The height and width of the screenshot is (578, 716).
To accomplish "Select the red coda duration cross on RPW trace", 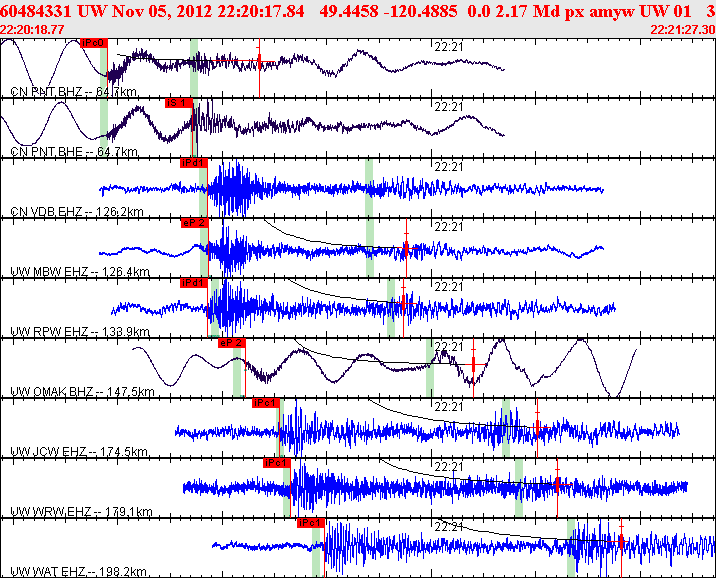I will coord(403,303).
